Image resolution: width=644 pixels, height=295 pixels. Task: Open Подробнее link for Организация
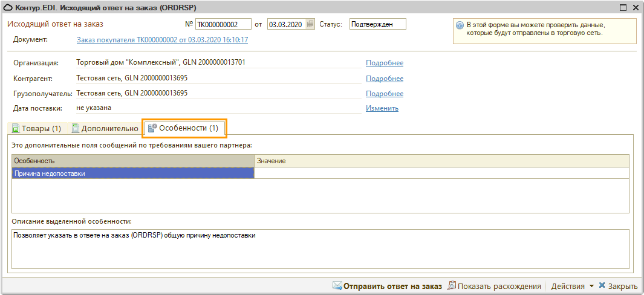(384, 63)
